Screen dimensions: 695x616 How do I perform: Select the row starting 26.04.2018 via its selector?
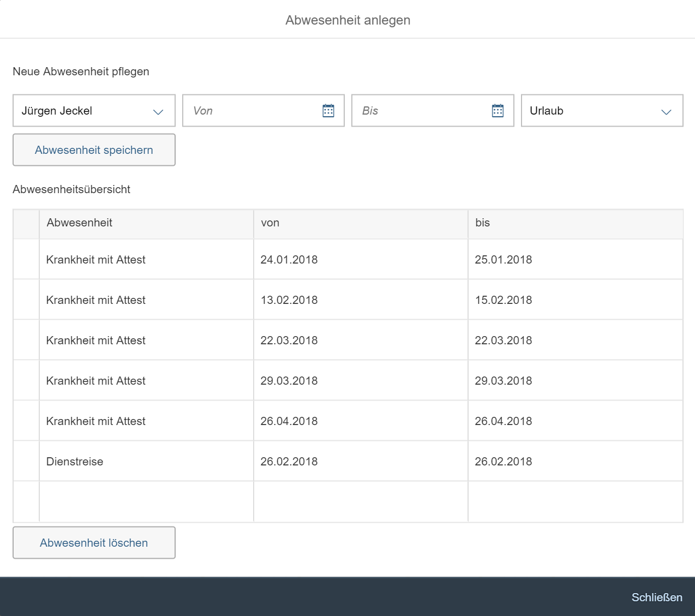click(26, 421)
